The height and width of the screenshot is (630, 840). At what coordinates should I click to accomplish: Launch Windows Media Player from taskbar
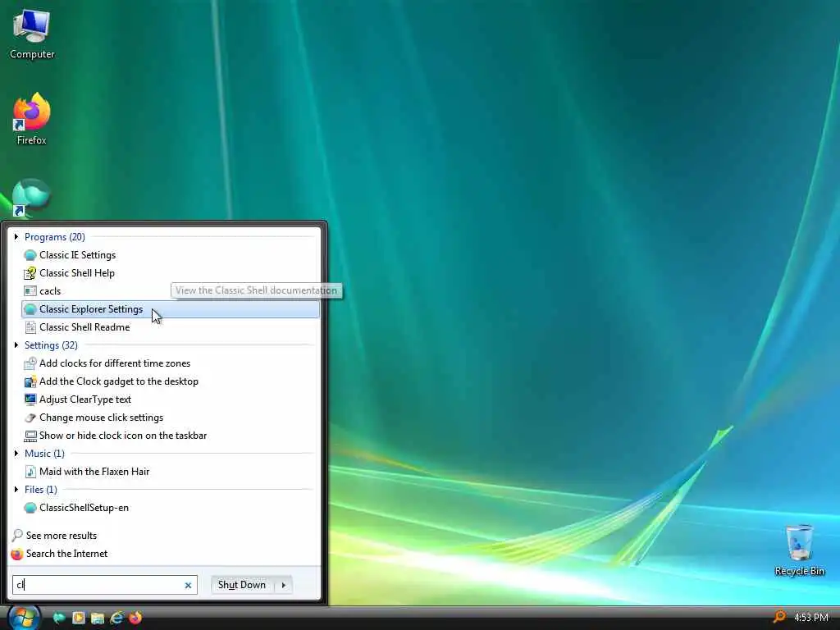point(79,618)
